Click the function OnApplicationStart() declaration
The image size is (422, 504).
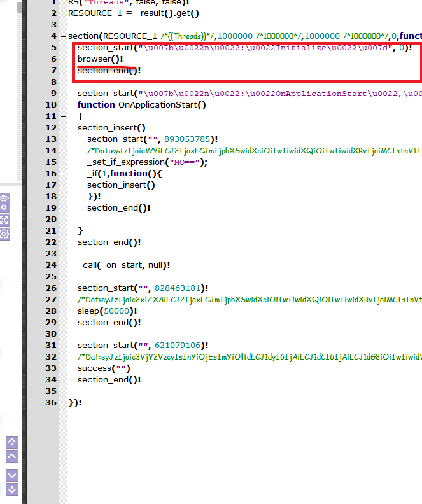coord(142,105)
